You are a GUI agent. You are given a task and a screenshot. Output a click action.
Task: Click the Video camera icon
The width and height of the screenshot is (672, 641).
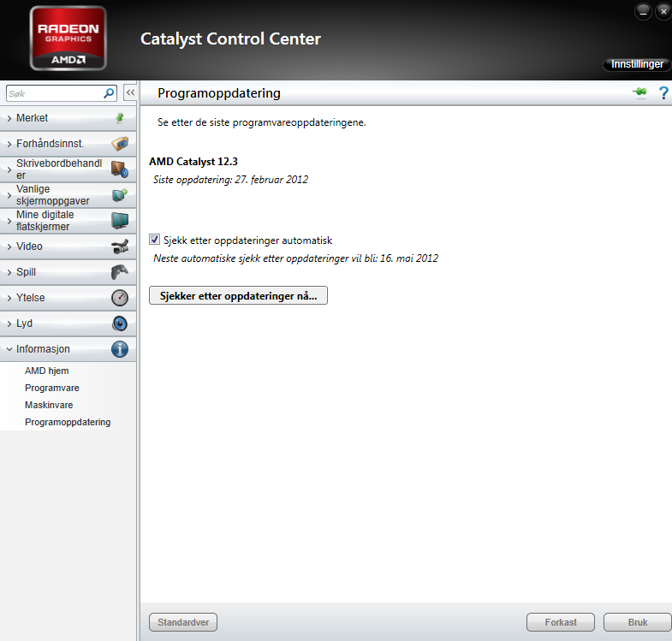pos(120,246)
